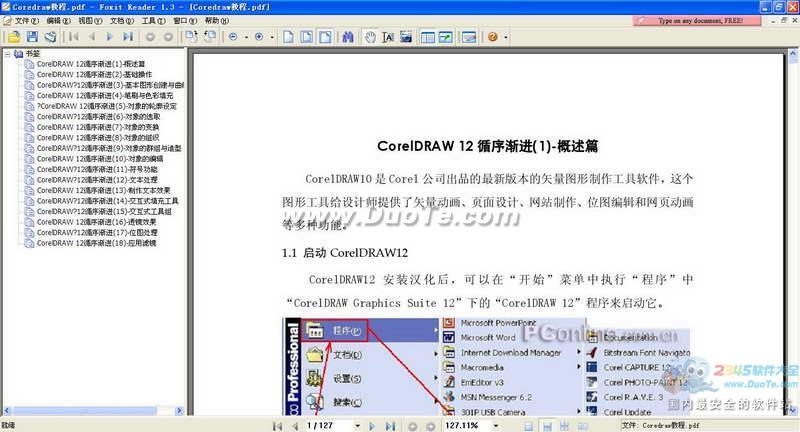
Task: Open bookmark 循序渐进(18)-应用滤镜
Action: [96, 243]
